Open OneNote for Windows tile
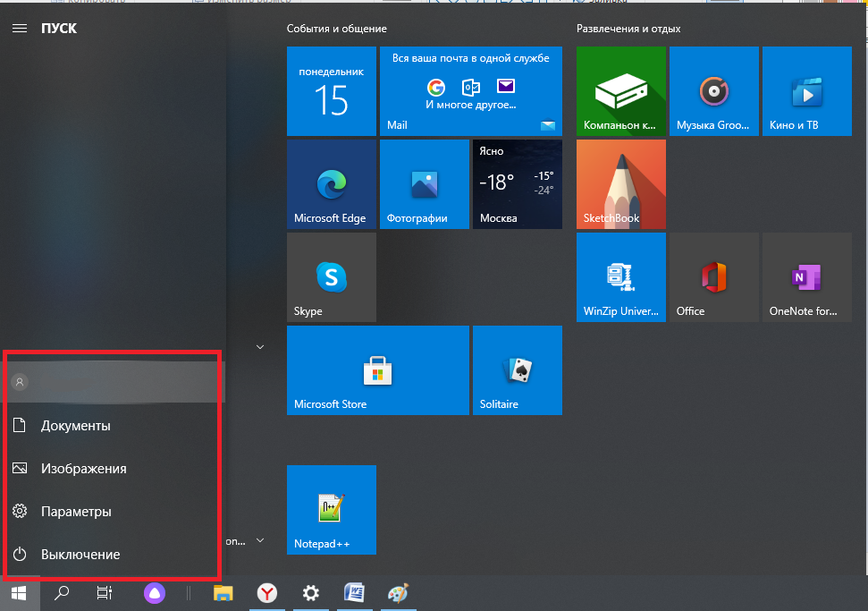868x611 pixels. (807, 277)
